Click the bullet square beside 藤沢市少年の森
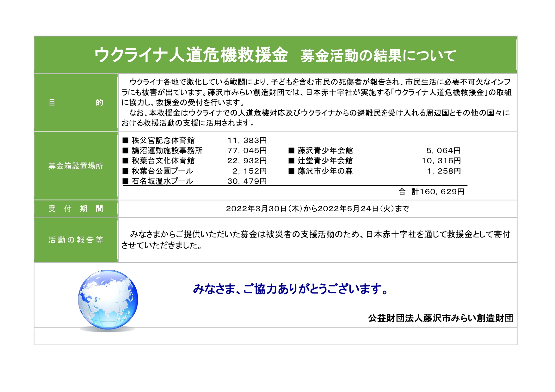The width and height of the screenshot is (555, 392). point(291,171)
